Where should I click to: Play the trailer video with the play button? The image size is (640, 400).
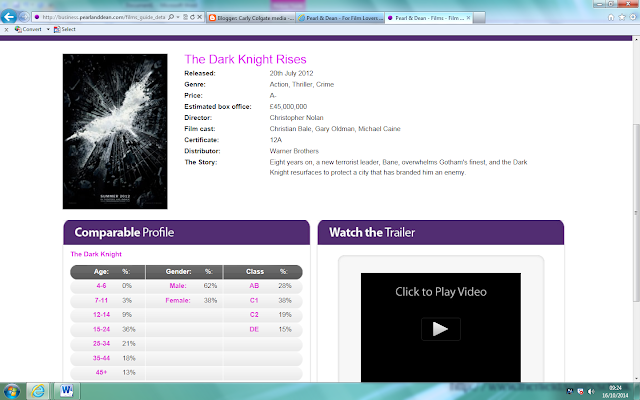440,329
